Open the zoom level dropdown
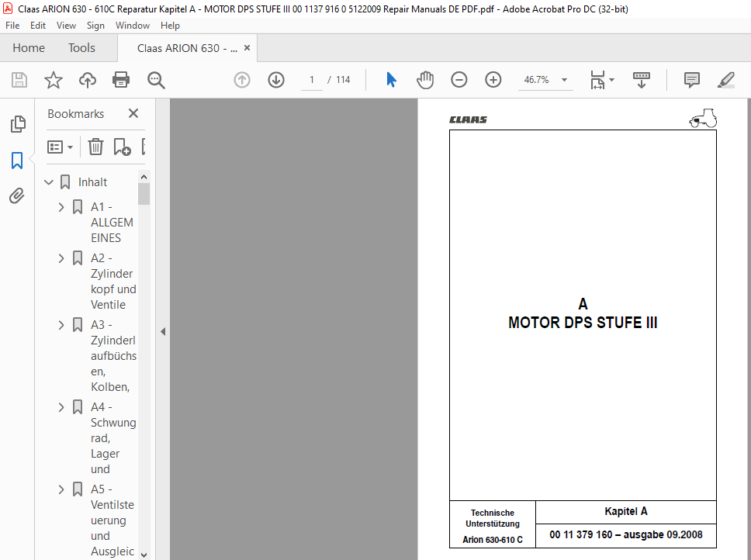751x560 pixels. [x=564, y=80]
